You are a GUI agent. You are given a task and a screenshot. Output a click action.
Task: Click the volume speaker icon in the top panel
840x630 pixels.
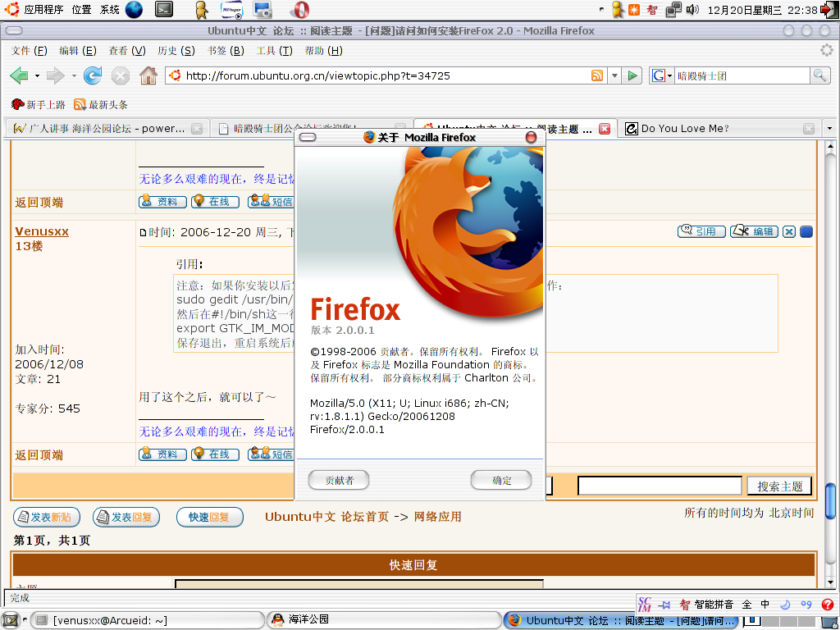tap(692, 10)
